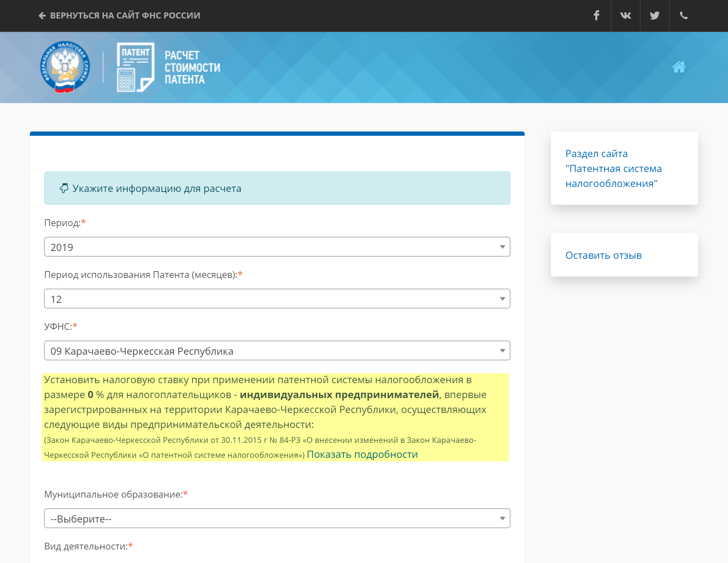
Task: Click the Facebook icon in top bar
Action: pos(596,15)
